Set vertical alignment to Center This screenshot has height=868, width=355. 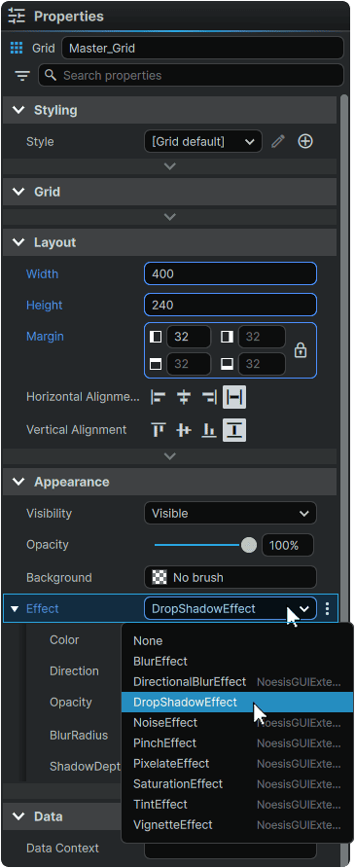click(184, 430)
